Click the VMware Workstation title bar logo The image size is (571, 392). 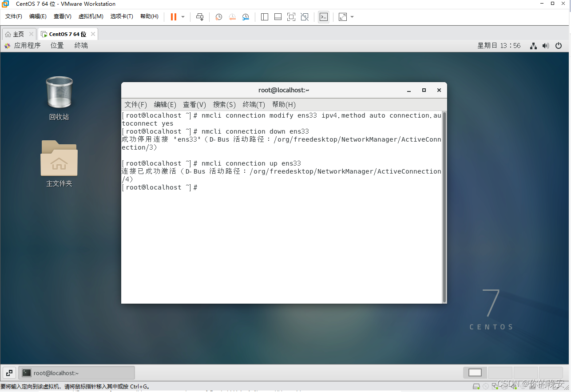[x=5, y=4]
